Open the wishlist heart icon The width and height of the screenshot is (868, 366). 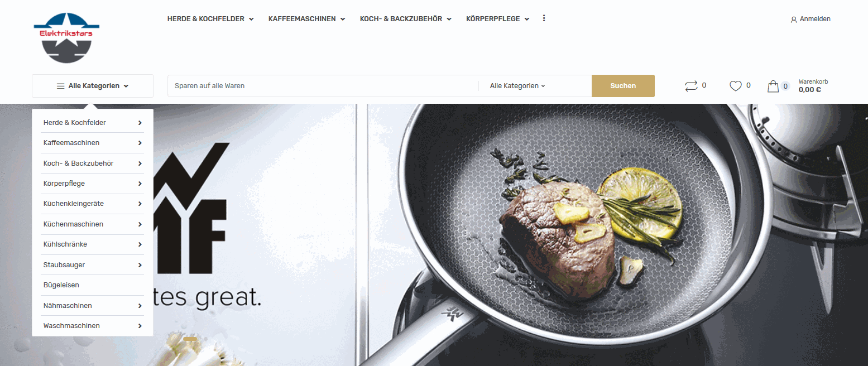point(736,86)
